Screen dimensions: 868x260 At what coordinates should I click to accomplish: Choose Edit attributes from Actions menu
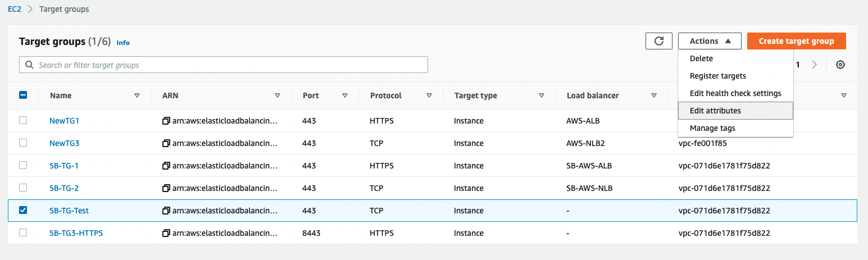(715, 111)
